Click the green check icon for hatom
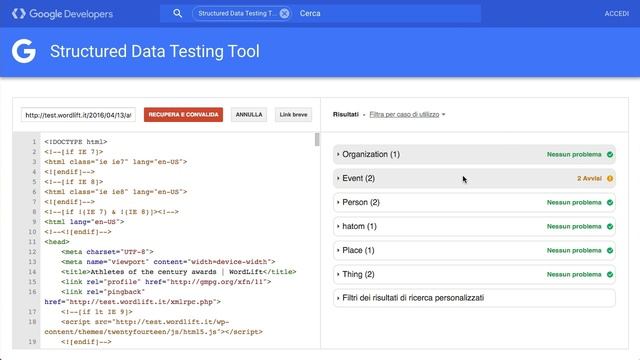This screenshot has width=640, height=360. click(610, 227)
